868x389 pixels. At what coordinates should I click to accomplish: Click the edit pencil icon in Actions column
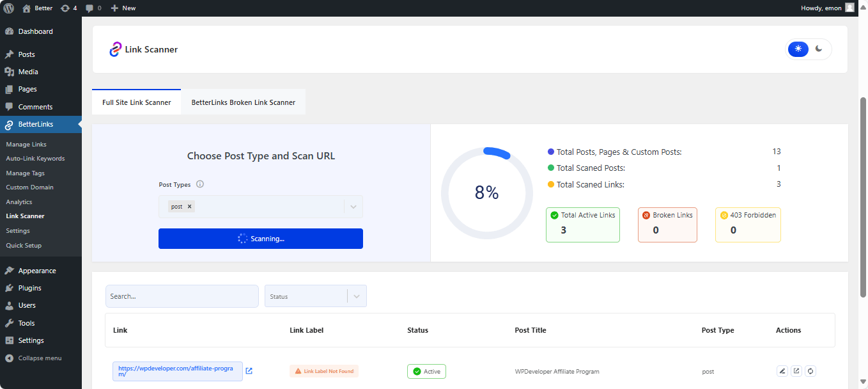click(782, 371)
